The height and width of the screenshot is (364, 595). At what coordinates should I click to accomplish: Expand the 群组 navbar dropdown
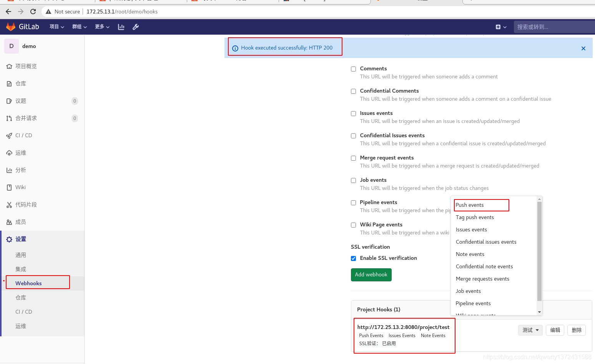80,27
